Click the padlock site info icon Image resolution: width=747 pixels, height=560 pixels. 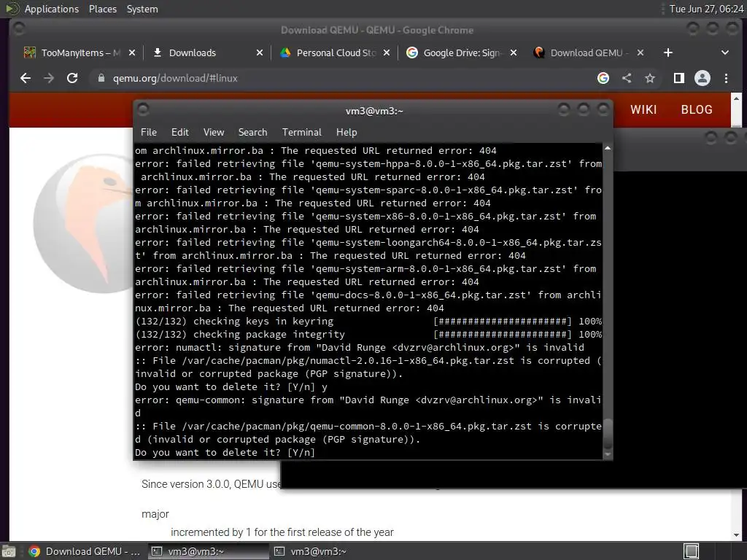point(101,78)
